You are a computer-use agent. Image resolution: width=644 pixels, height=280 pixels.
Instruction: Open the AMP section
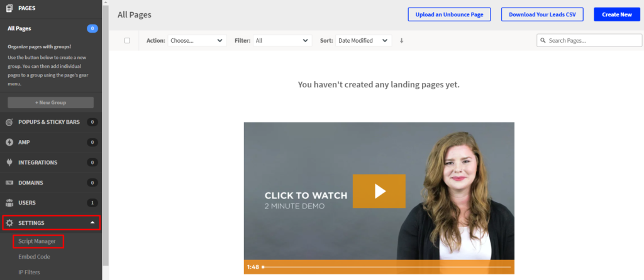click(51, 143)
